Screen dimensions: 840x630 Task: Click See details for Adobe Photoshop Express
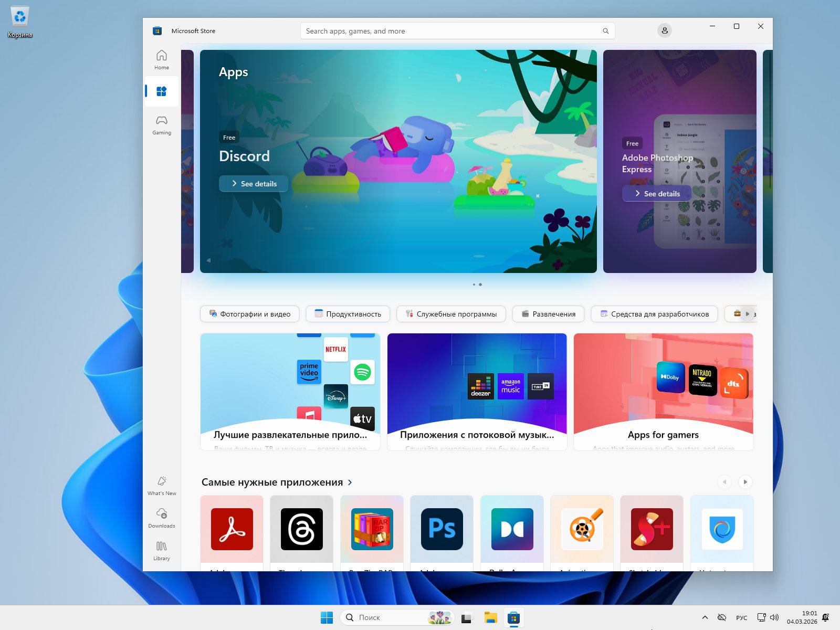pos(656,193)
